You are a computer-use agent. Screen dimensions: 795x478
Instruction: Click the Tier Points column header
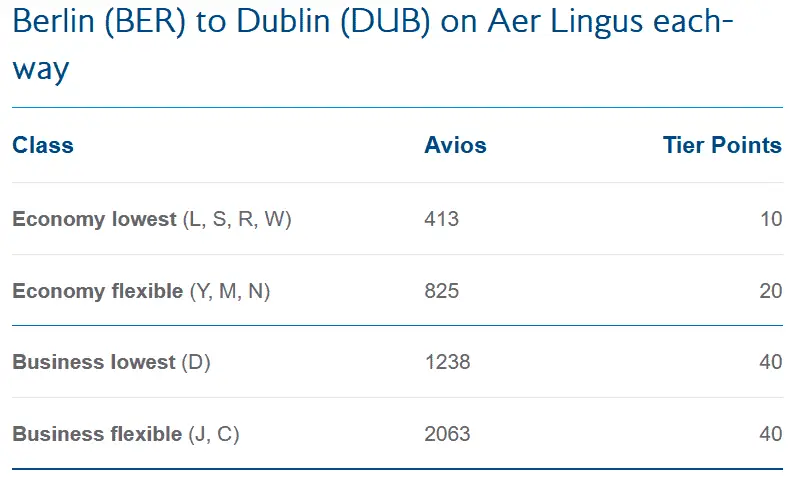(x=722, y=145)
